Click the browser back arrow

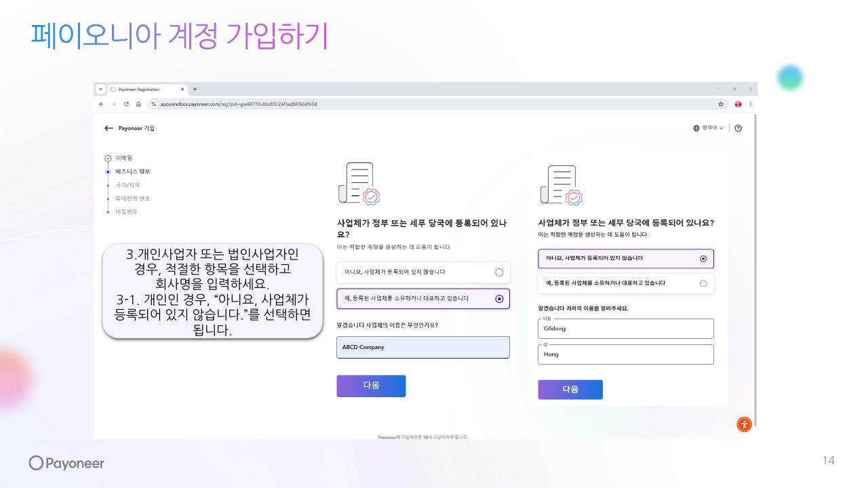click(102, 104)
